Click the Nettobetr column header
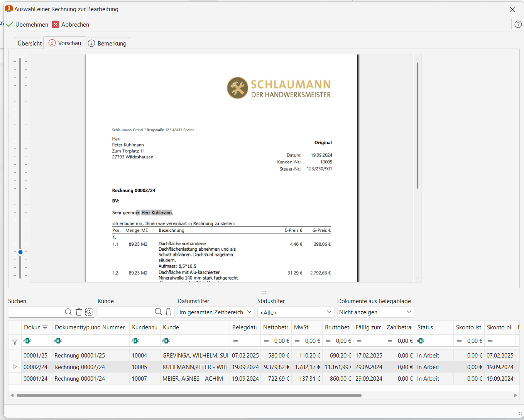The image size is (524, 420). (x=276, y=327)
